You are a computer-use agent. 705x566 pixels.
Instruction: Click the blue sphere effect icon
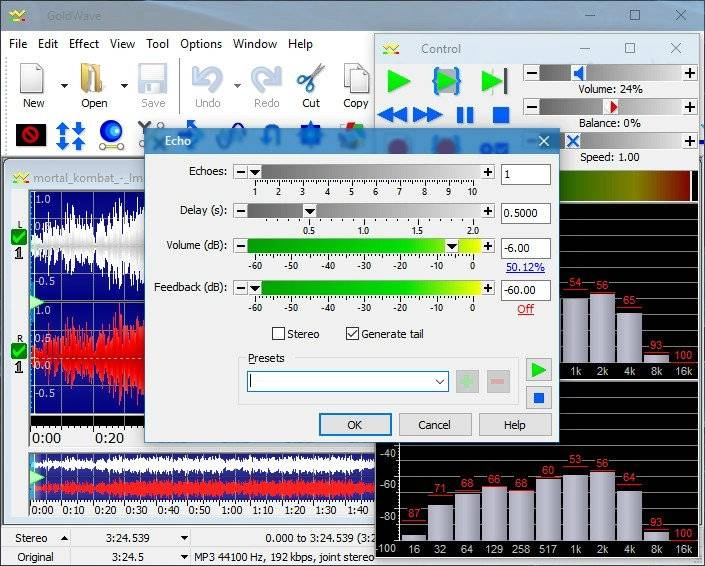(x=111, y=134)
